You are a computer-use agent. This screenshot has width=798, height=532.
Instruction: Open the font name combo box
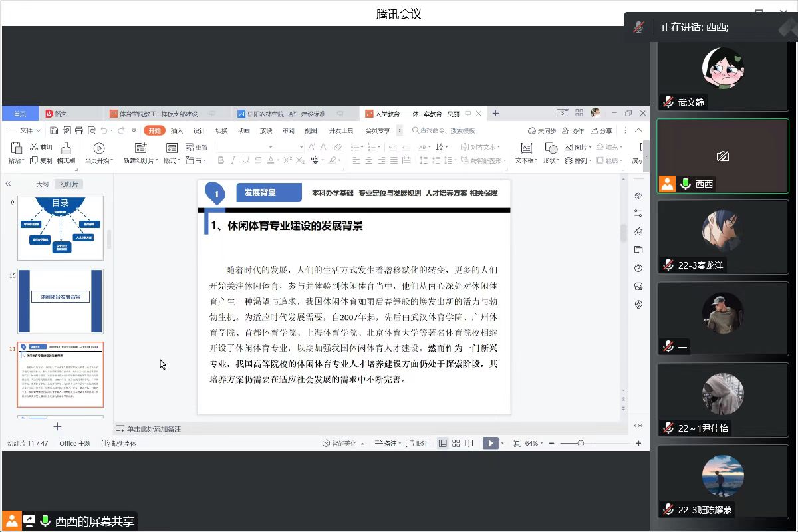245,147
